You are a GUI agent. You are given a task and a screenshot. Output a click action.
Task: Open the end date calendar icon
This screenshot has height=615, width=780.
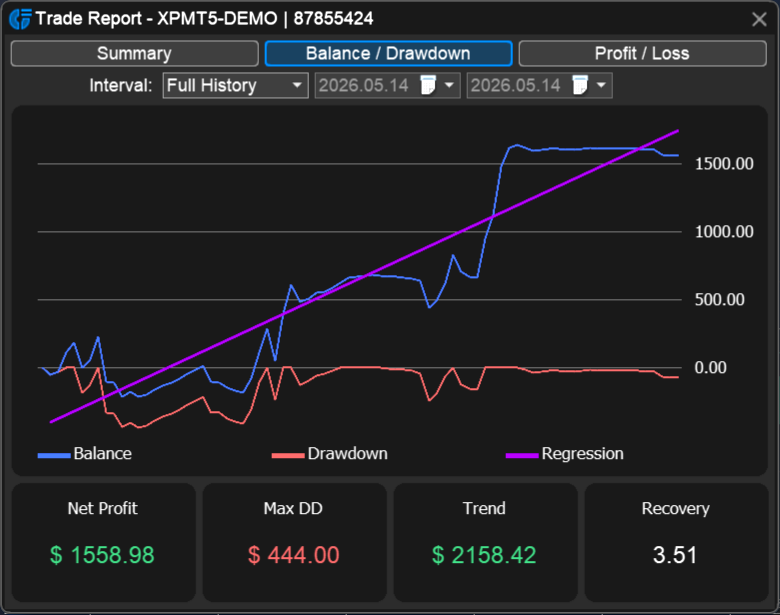coord(580,85)
